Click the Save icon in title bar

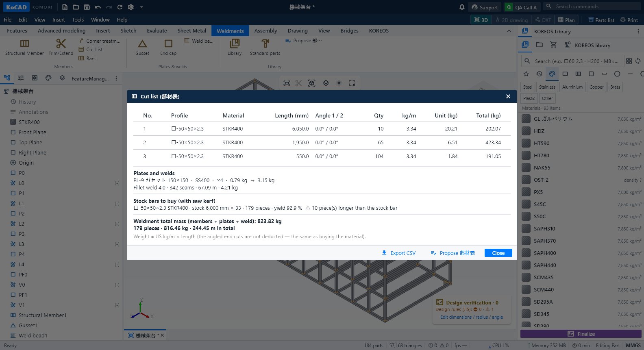coord(87,7)
